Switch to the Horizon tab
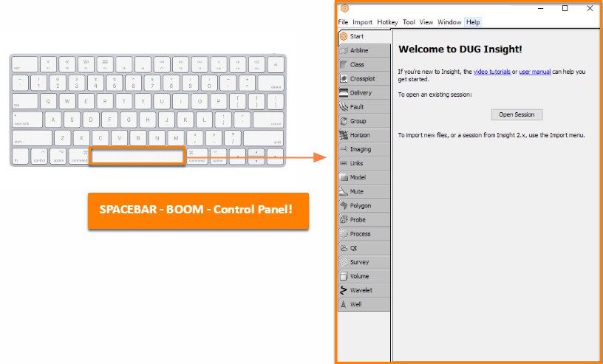 click(x=364, y=135)
